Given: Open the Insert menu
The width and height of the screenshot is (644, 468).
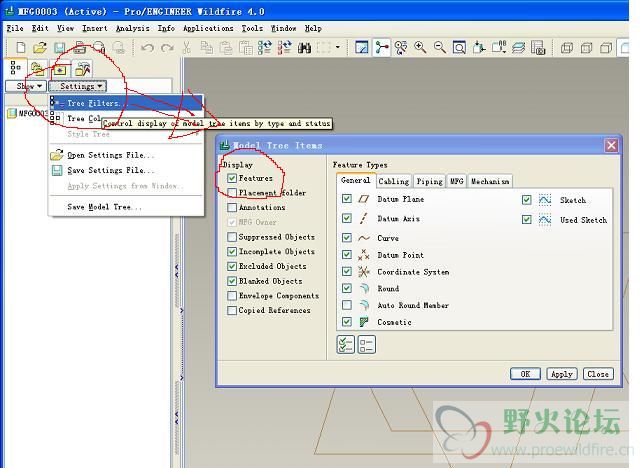Looking at the screenshot, I should click(x=94, y=28).
